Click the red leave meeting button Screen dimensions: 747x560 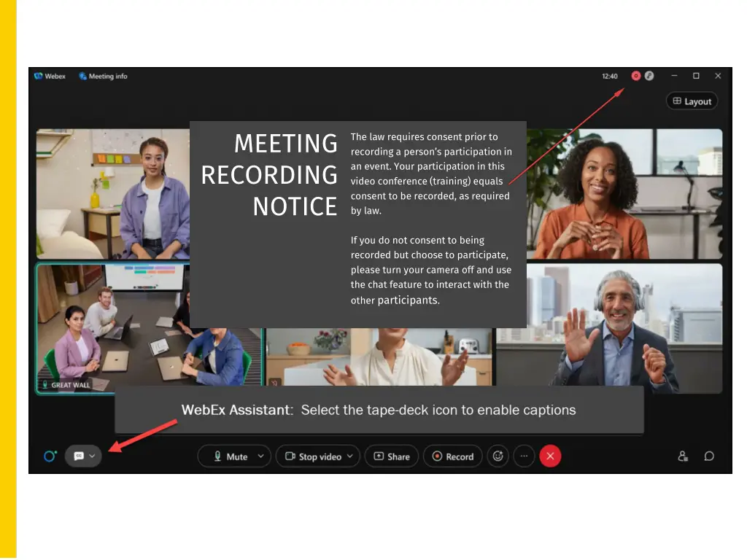coord(550,456)
